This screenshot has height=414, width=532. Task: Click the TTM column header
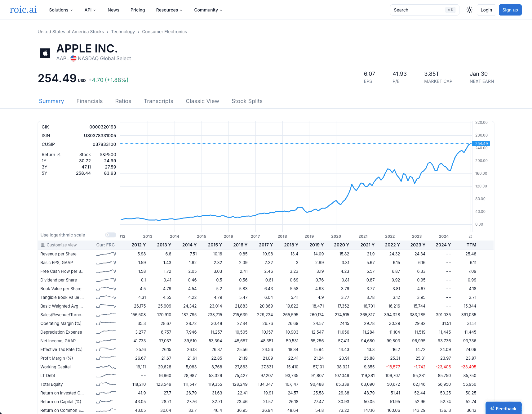click(472, 245)
